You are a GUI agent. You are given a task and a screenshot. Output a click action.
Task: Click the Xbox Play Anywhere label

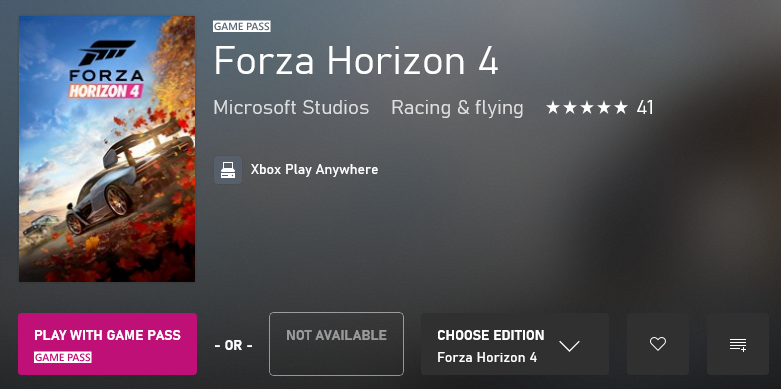[x=314, y=170]
